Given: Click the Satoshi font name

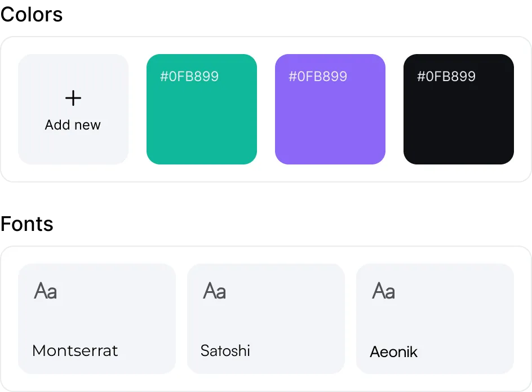Looking at the screenshot, I should [225, 350].
